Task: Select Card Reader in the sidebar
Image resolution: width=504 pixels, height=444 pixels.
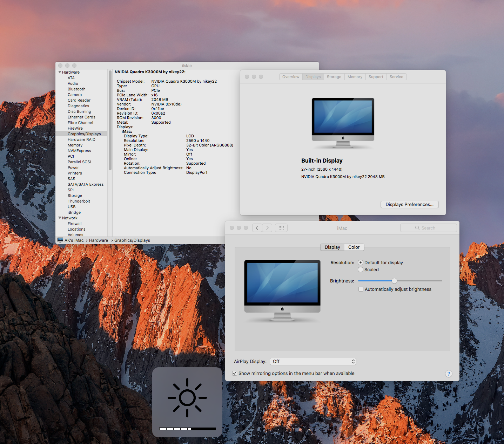Action: click(79, 100)
